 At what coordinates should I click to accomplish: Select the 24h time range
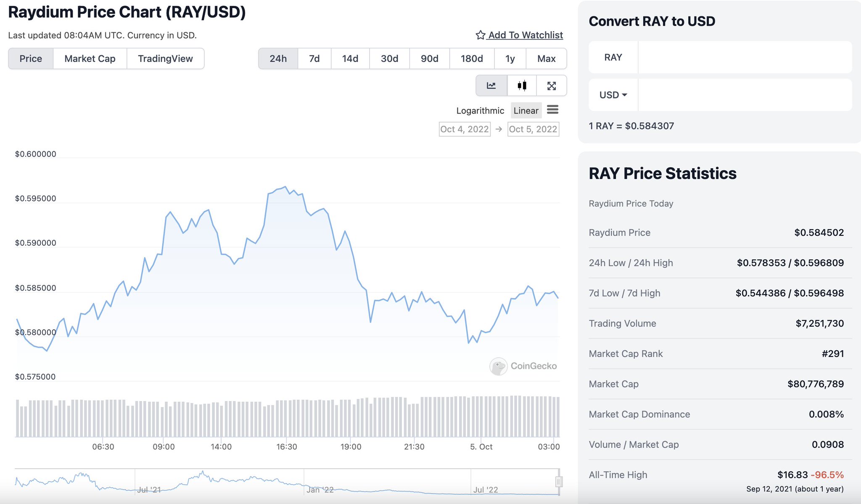[x=278, y=58]
